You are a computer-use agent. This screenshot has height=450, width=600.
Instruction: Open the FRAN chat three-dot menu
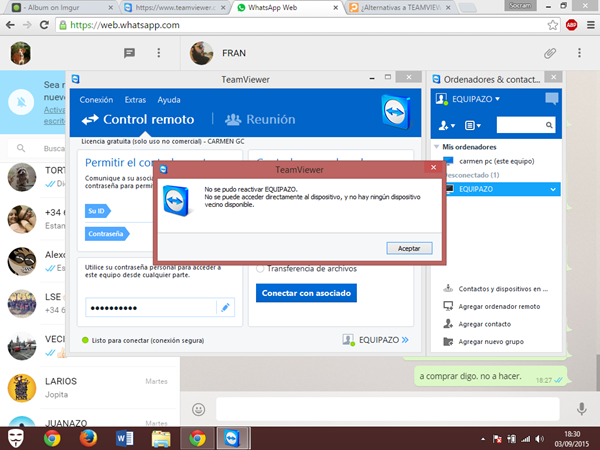coord(579,53)
